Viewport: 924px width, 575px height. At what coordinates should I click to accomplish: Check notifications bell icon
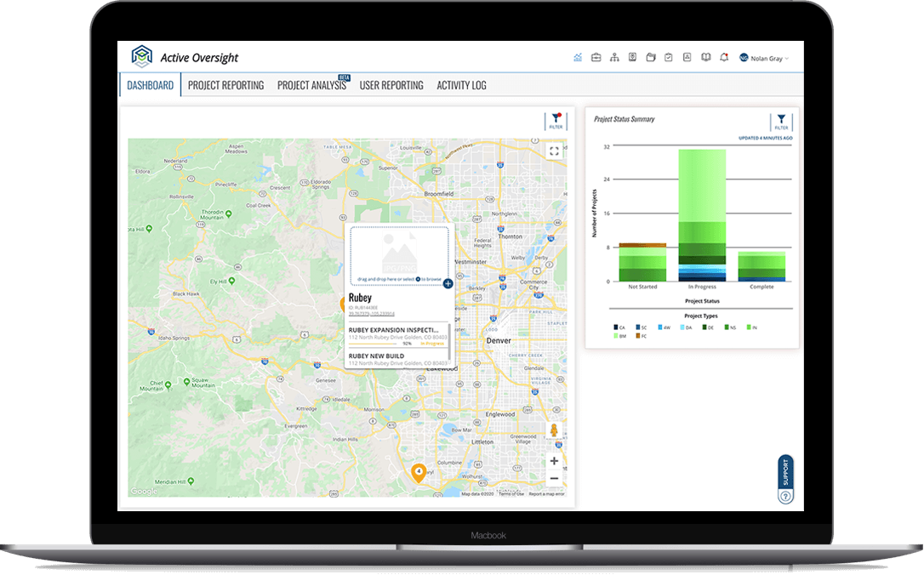(723, 58)
